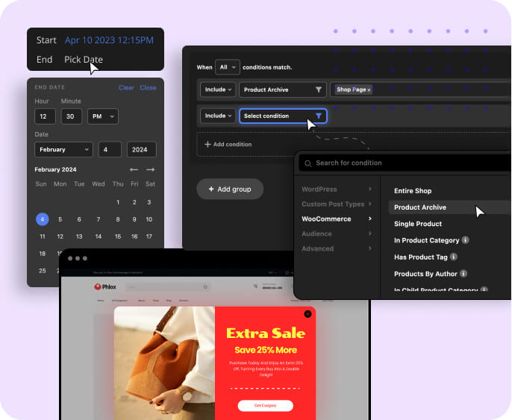Open the February month dropdown

tap(63, 149)
